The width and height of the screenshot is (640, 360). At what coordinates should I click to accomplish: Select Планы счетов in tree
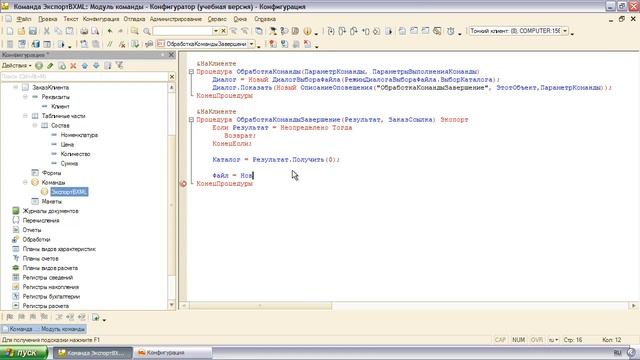(40, 258)
